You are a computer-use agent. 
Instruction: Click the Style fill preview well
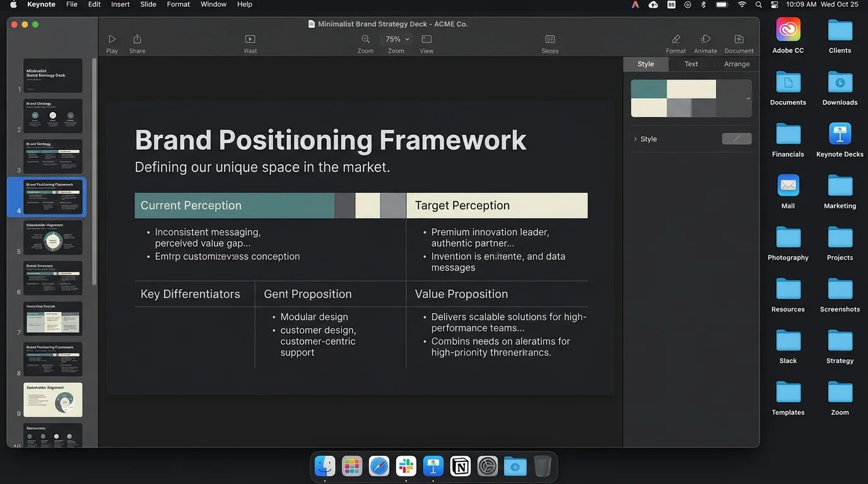pos(737,139)
